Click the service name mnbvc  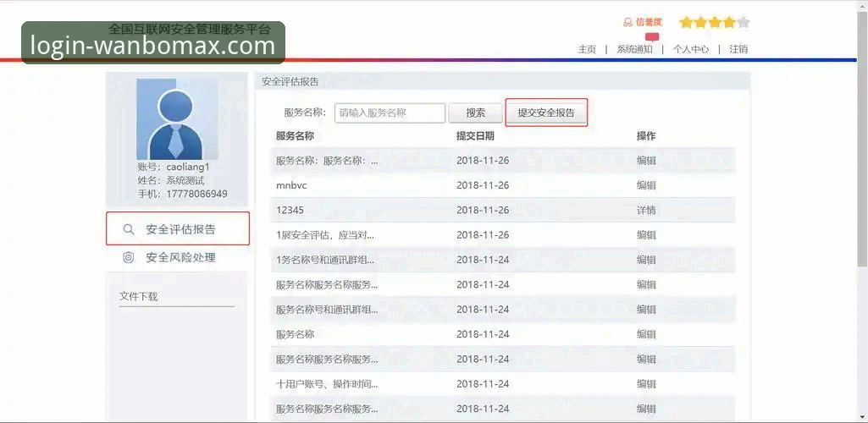291,185
